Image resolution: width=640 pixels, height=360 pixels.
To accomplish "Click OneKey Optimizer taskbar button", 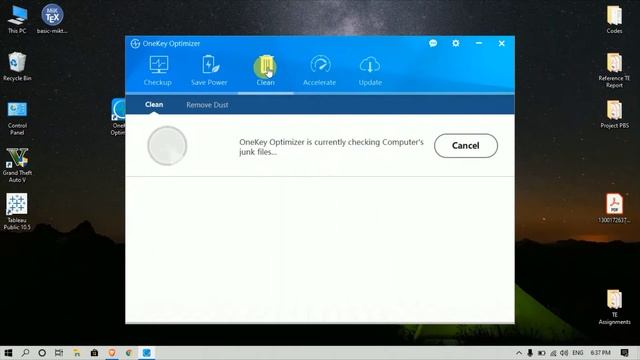I will point(147,353).
